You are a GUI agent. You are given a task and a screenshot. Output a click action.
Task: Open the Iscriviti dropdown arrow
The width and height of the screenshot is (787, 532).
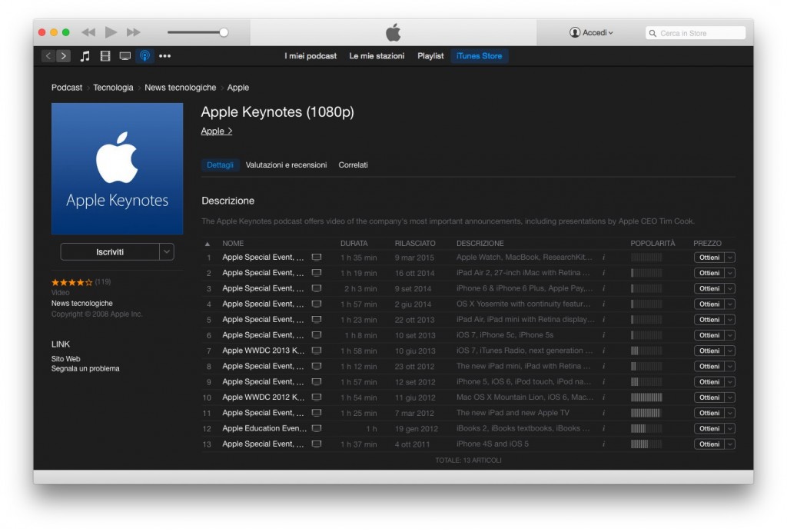coord(168,251)
